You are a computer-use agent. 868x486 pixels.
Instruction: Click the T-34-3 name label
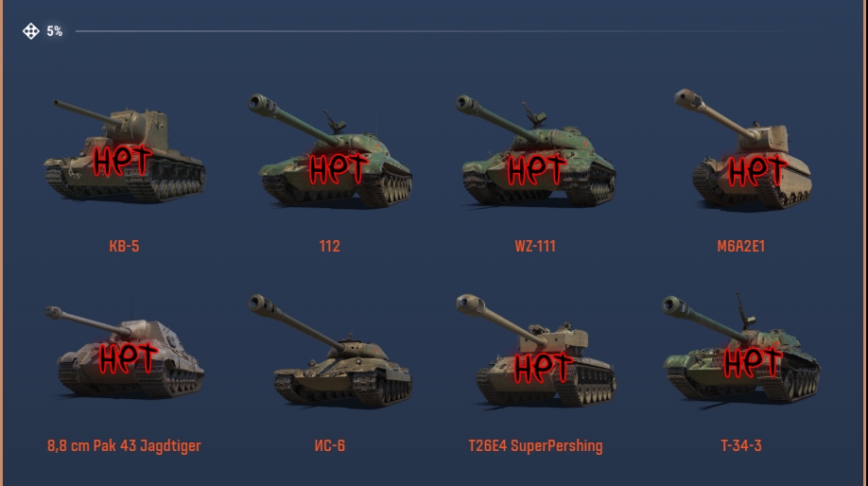pyautogui.click(x=741, y=446)
